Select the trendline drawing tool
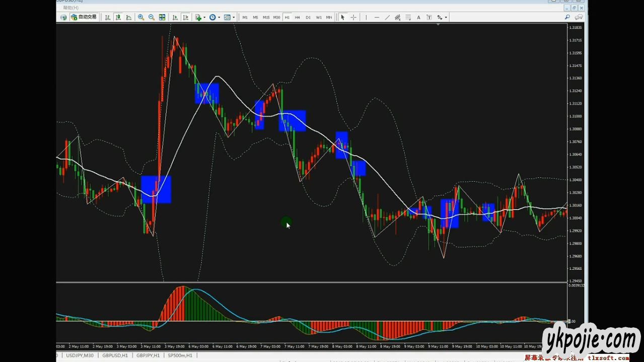Screen dimensions: 644x362 [387, 17]
